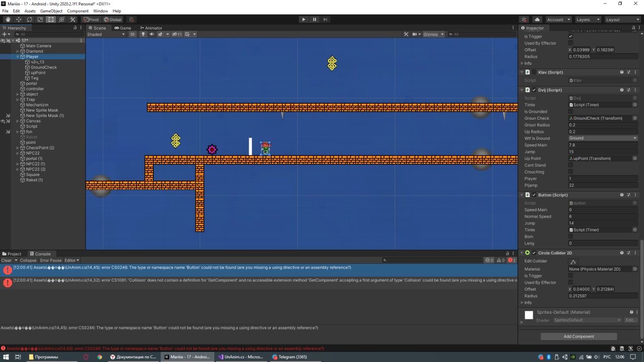Click the Pljamp field with 22
Viewport: 644px width, 362px height.
(x=603, y=185)
